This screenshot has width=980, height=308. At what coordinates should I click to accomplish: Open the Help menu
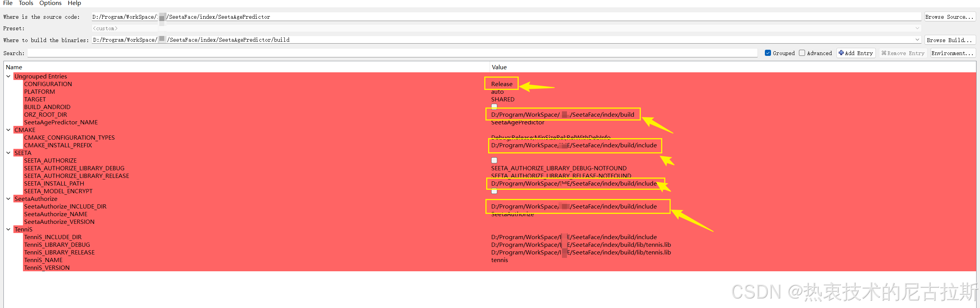74,3
